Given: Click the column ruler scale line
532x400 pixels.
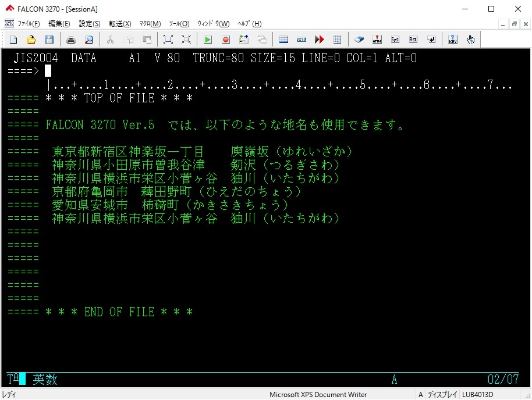Looking at the screenshot, I should (x=279, y=85).
